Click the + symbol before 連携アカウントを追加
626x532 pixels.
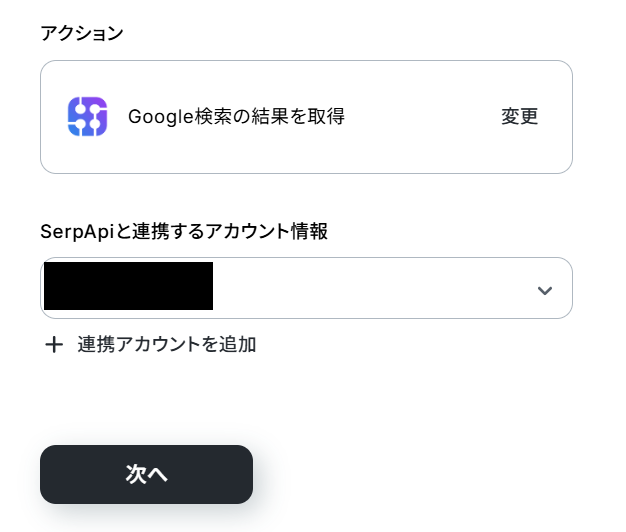pos(54,344)
